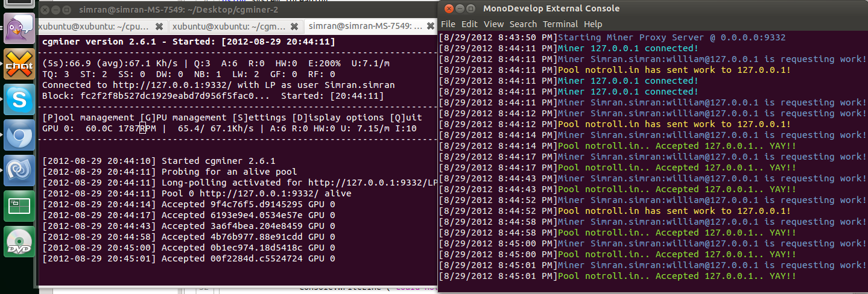Click the 'Started cgminer 2.6.1' log line
This screenshot has height=294, width=868.
(x=159, y=161)
